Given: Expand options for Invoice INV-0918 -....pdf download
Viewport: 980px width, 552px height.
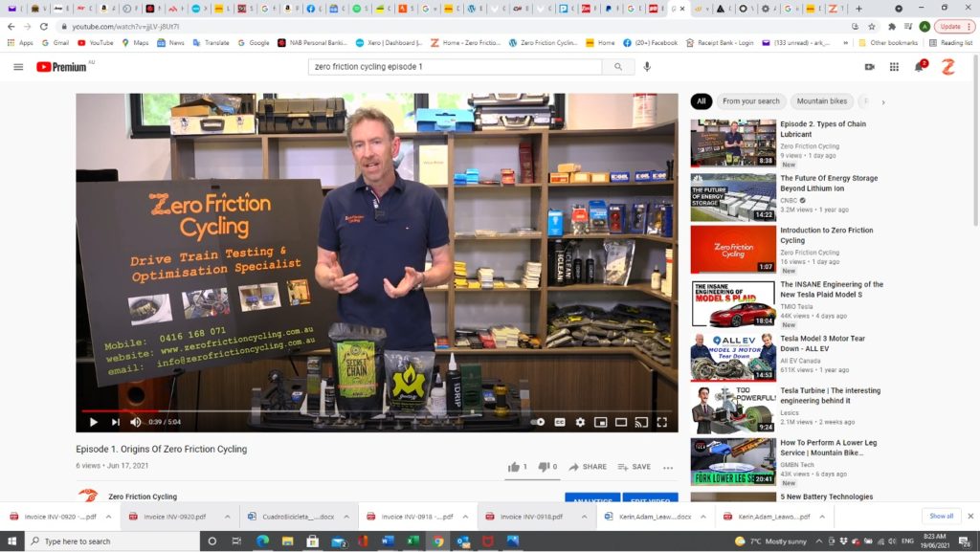Looking at the screenshot, I should [465, 517].
